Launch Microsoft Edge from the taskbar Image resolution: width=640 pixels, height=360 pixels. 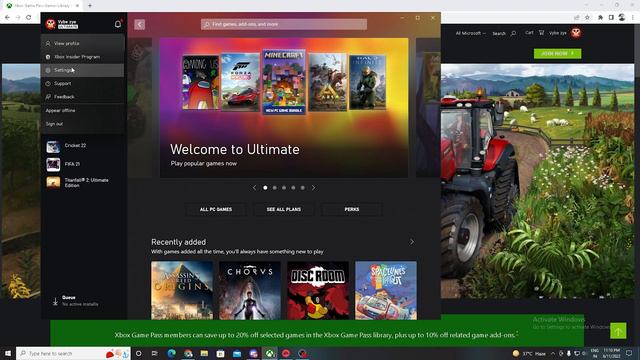171,353
